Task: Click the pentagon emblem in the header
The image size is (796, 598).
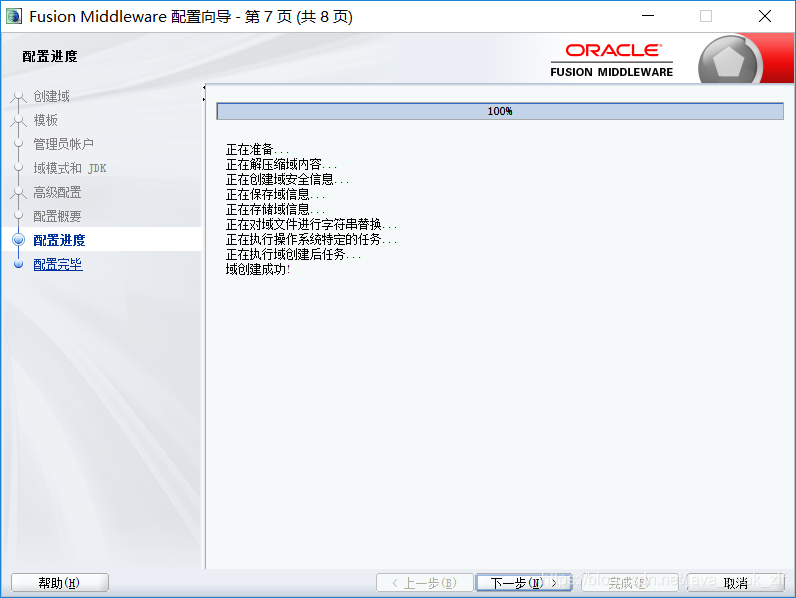Action: tap(729, 62)
